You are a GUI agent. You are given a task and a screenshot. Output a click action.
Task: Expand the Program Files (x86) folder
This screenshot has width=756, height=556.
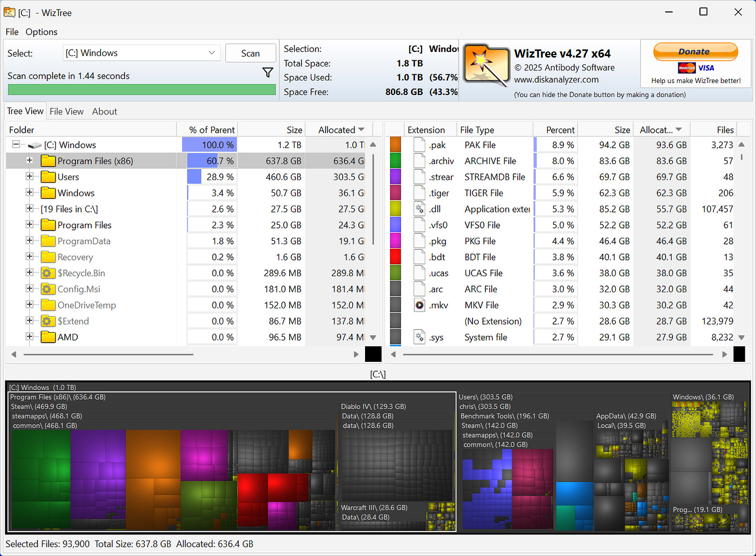(30, 160)
